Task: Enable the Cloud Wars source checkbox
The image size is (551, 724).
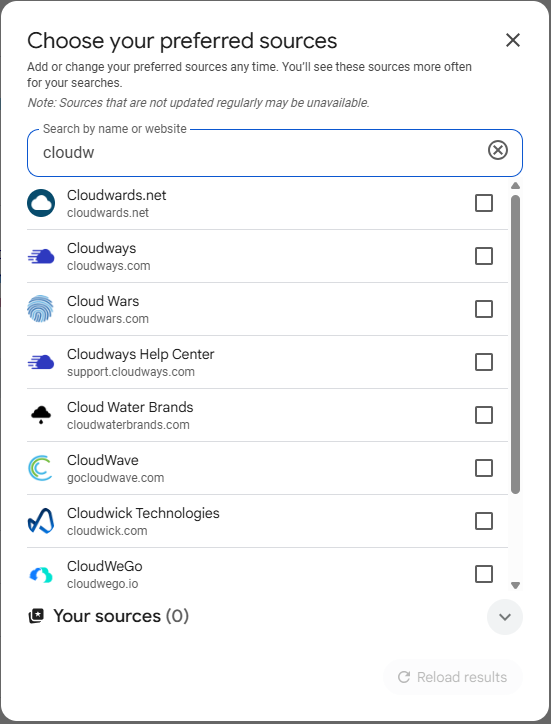Action: (484, 309)
